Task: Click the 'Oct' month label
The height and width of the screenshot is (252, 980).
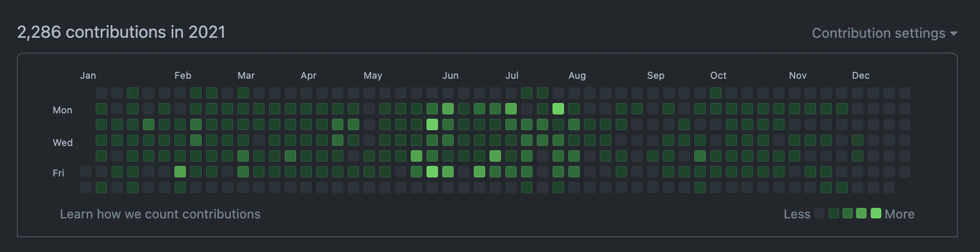Action: tap(718, 76)
